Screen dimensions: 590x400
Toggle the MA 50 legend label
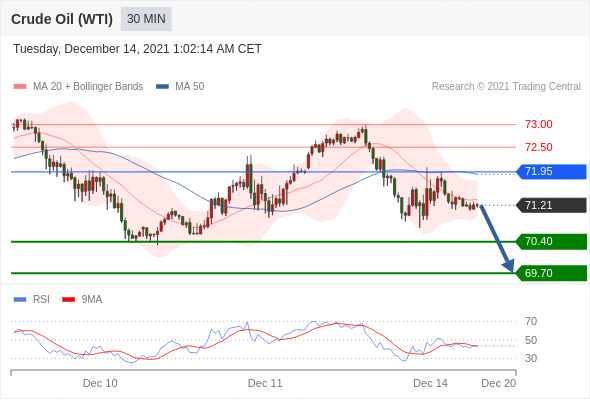pyautogui.click(x=190, y=87)
